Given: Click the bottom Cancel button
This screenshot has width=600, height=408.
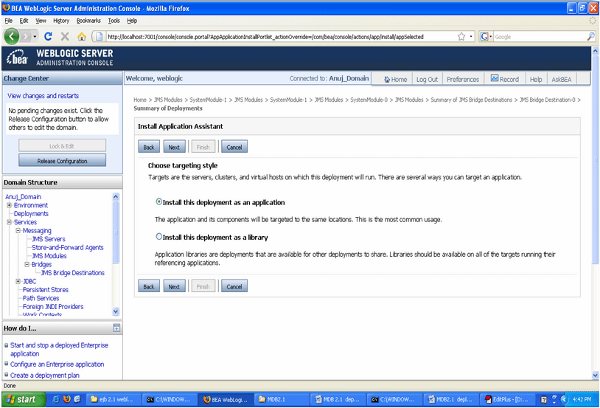Looking at the screenshot, I should [234, 286].
